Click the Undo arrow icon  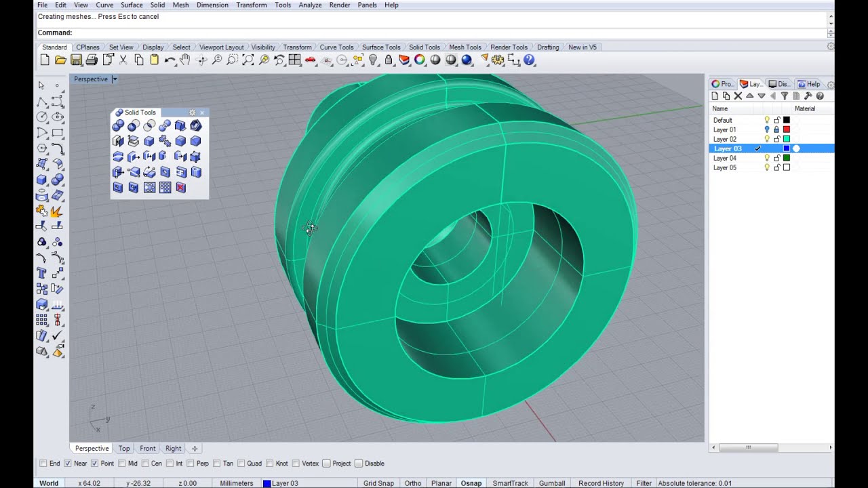[x=170, y=60]
